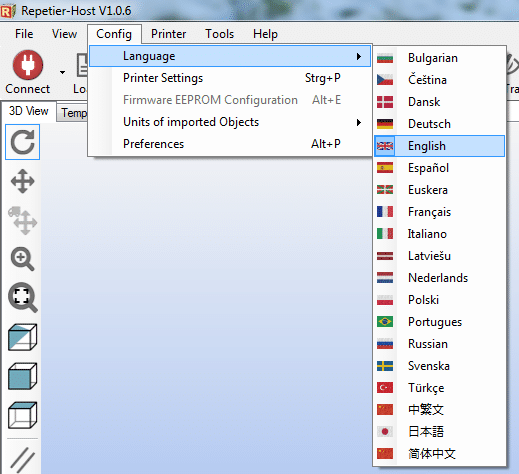Choose Polski language
519x474 pixels.
[x=439, y=300]
